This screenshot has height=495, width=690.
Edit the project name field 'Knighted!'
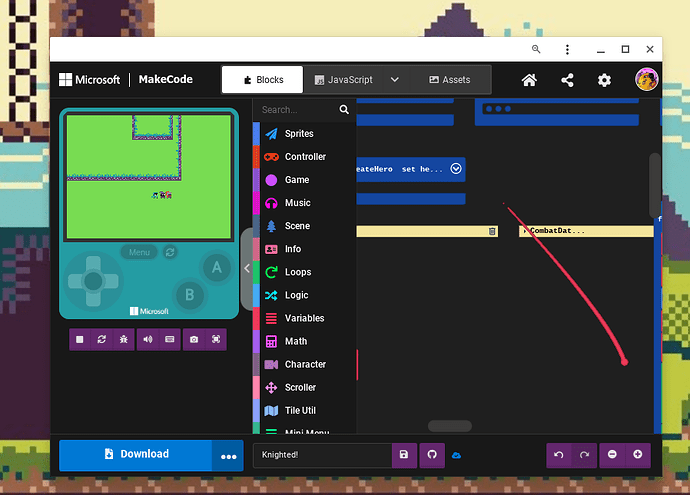323,455
